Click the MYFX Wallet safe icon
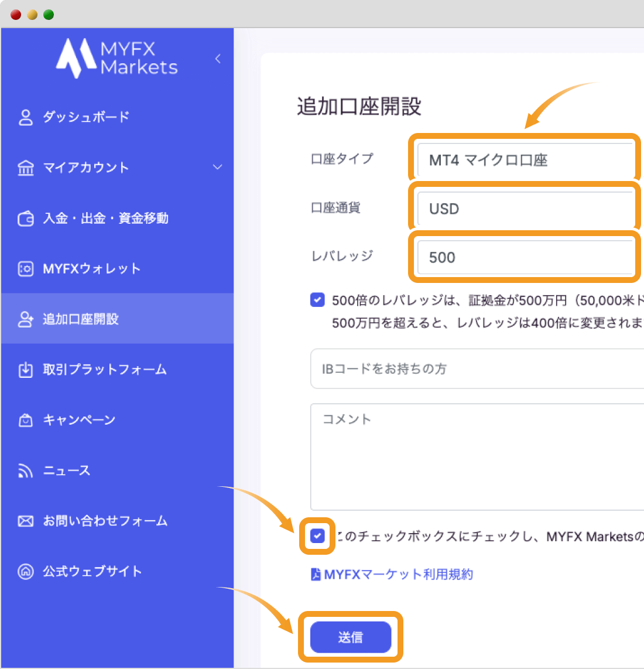Viewport: 644px width, 669px height. 26,269
